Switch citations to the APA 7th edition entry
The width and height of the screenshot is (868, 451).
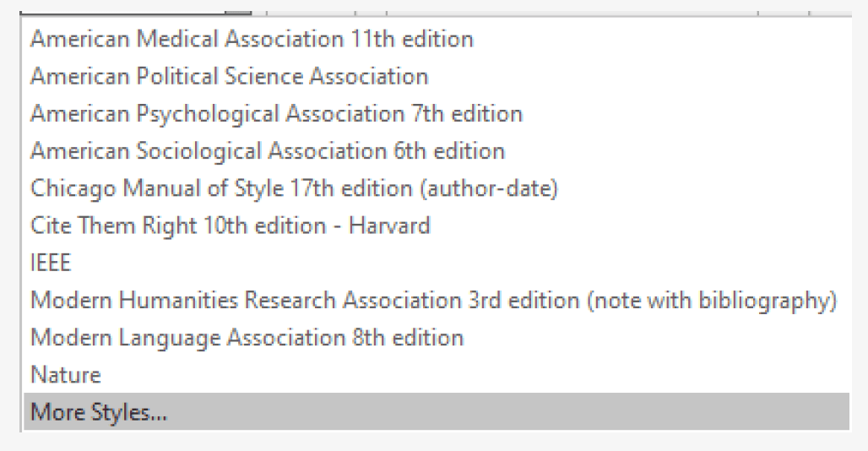click(x=276, y=113)
